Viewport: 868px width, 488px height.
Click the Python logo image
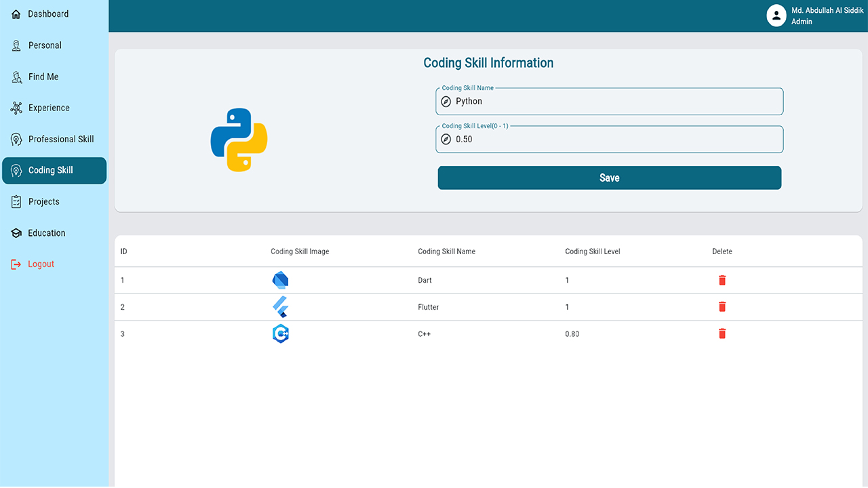(x=239, y=140)
